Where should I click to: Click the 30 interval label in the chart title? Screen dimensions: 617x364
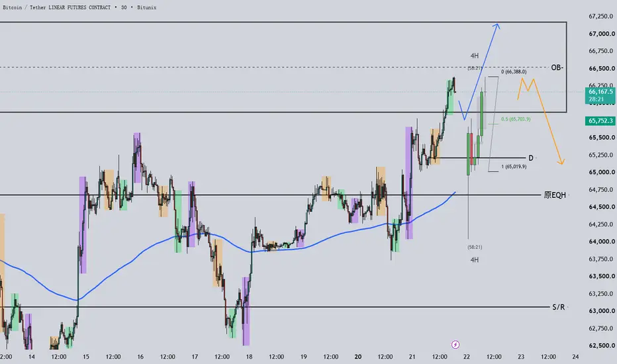124,7
